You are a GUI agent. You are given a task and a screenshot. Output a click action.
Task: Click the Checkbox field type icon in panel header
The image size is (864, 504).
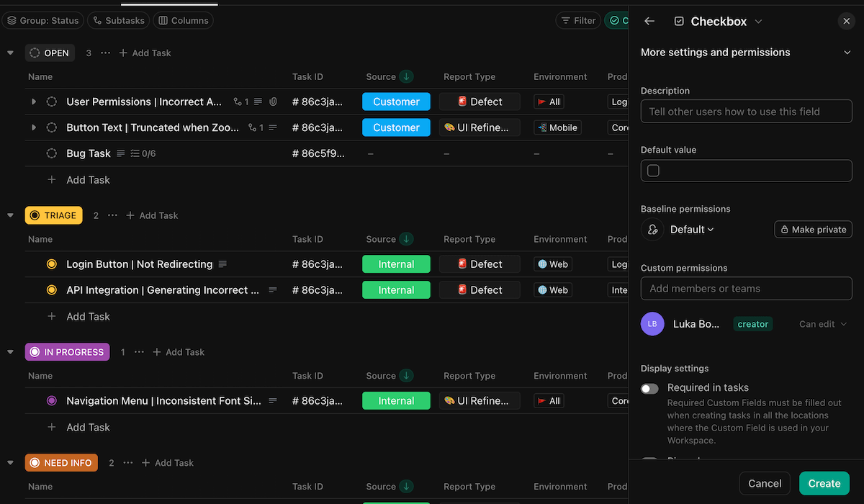[x=678, y=21]
